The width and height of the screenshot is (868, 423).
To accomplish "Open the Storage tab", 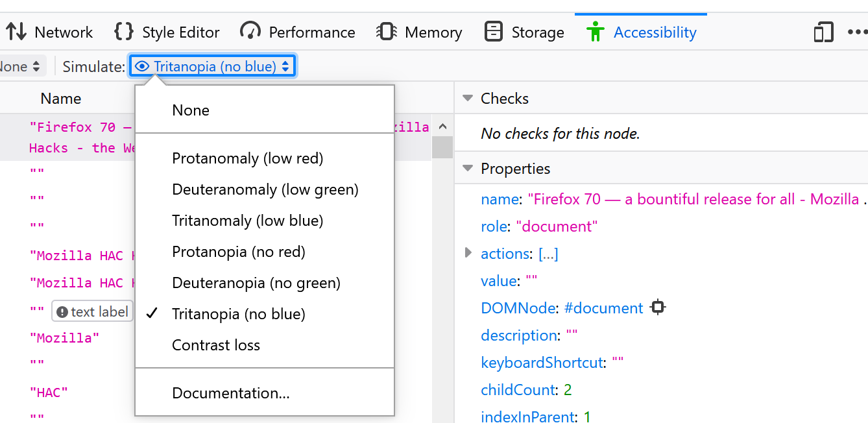I will 524,32.
